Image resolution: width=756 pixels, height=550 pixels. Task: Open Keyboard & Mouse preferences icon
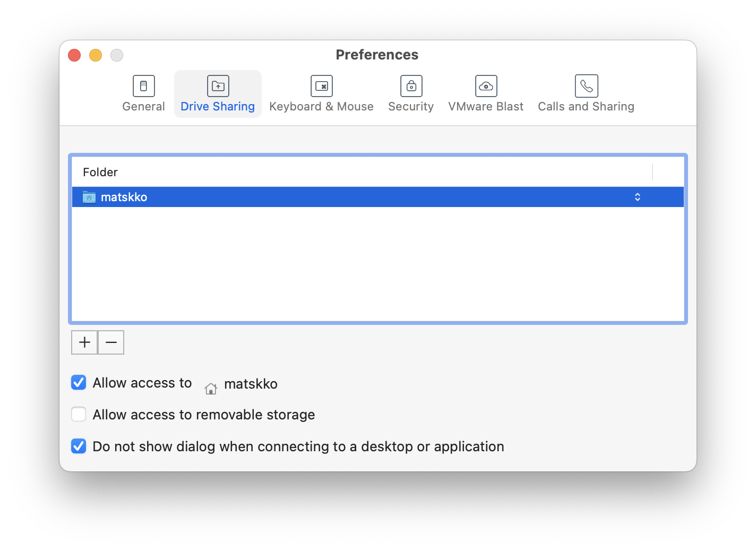(322, 86)
